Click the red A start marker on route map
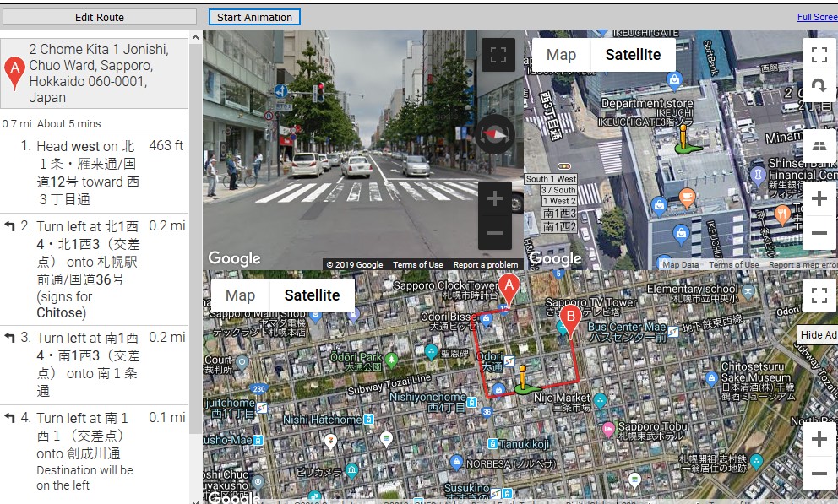The width and height of the screenshot is (838, 504). pyautogui.click(x=509, y=291)
